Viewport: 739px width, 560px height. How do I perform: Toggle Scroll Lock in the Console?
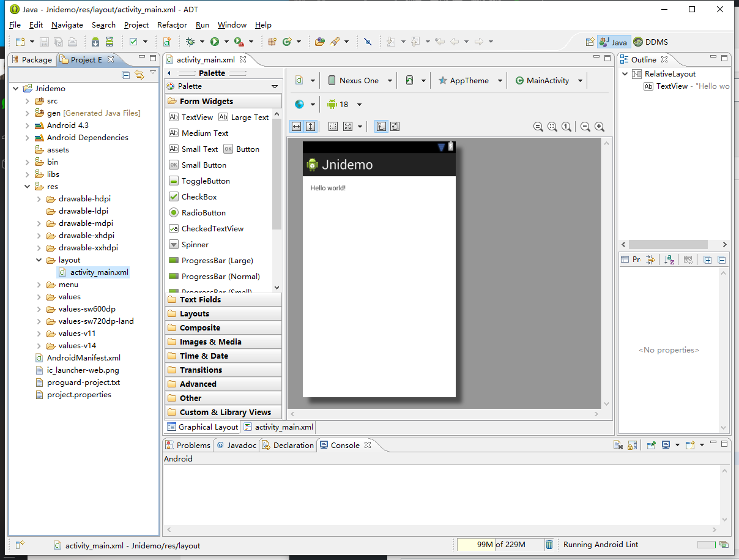633,446
